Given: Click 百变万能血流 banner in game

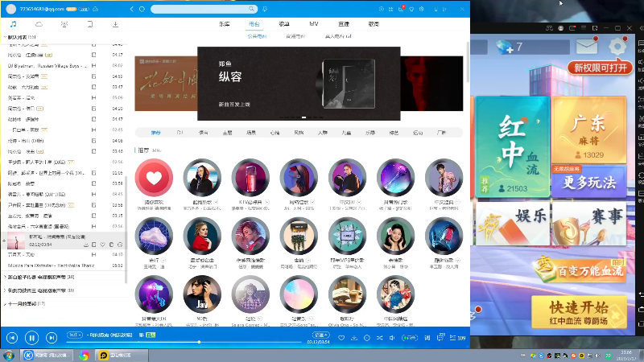Looking at the screenshot, I should coord(580,269).
